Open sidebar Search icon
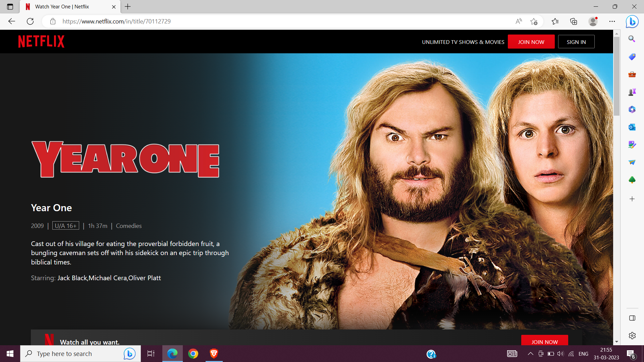The image size is (644, 362). 632,39
